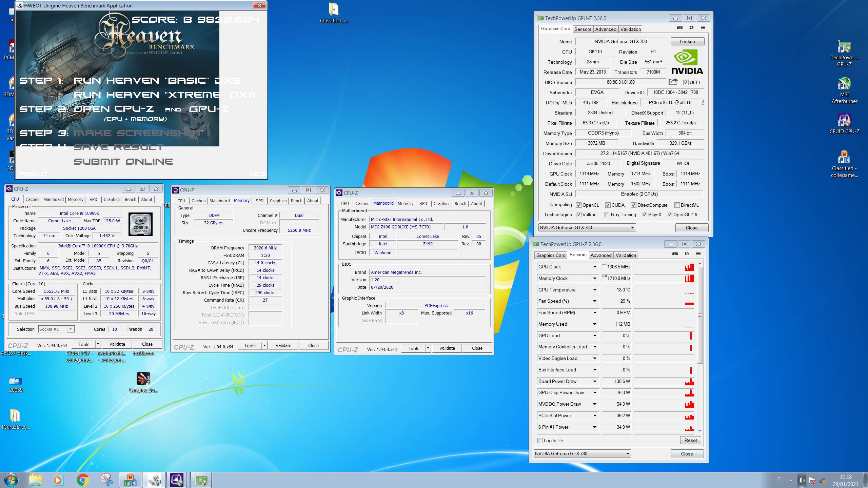The image size is (868, 488).
Task: Click the Board Power Draw sensor graph
Action: 664,382
